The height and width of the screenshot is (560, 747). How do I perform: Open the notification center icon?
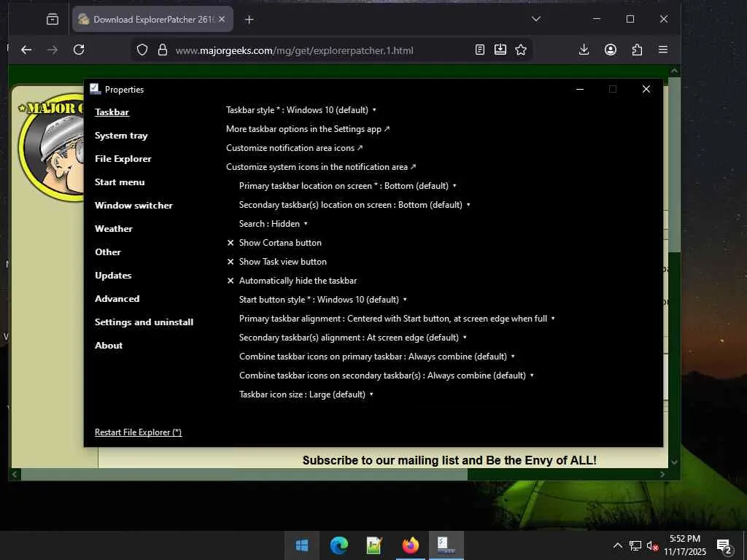click(x=724, y=546)
